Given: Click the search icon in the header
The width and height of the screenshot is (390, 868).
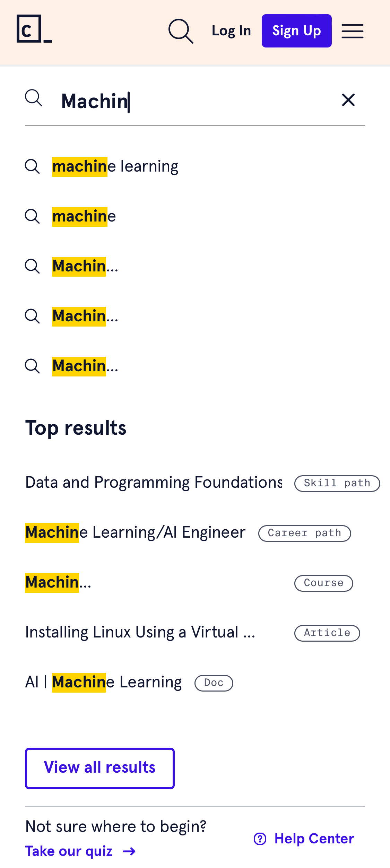Looking at the screenshot, I should coord(181,30).
